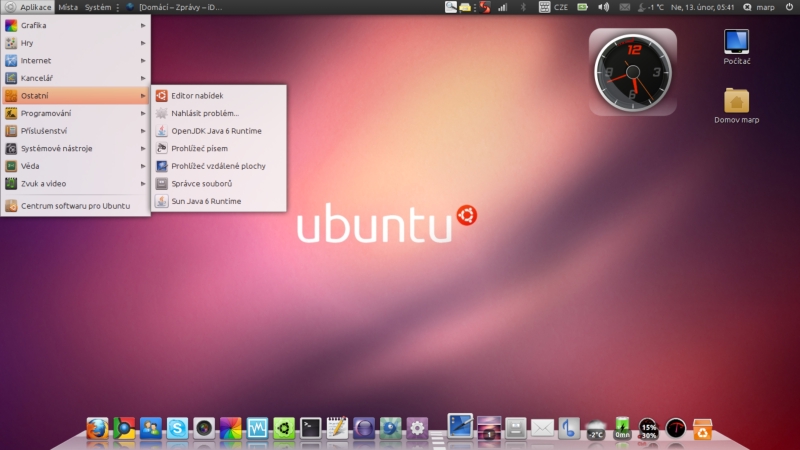The width and height of the screenshot is (800, 450).
Task: Click the workspace switcher dock item
Action: 489,428
